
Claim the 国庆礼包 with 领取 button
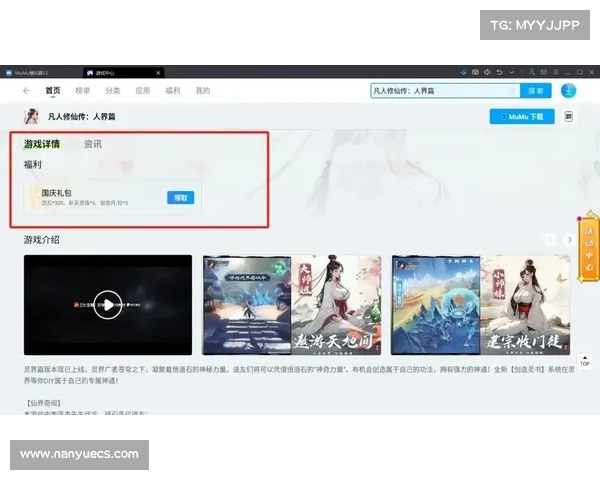(x=181, y=198)
